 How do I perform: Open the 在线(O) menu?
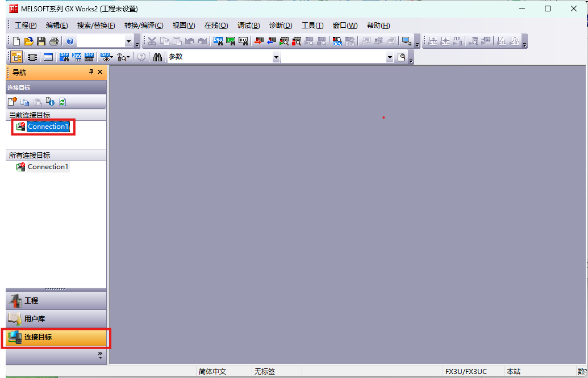tap(216, 26)
